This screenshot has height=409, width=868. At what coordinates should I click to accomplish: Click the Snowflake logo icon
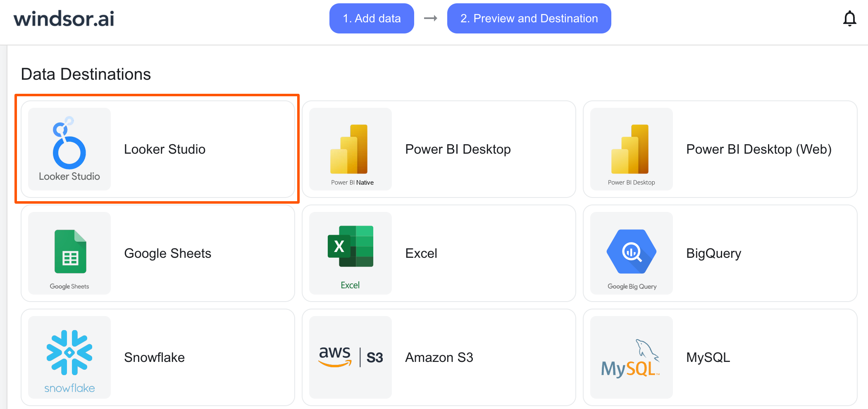tap(69, 357)
